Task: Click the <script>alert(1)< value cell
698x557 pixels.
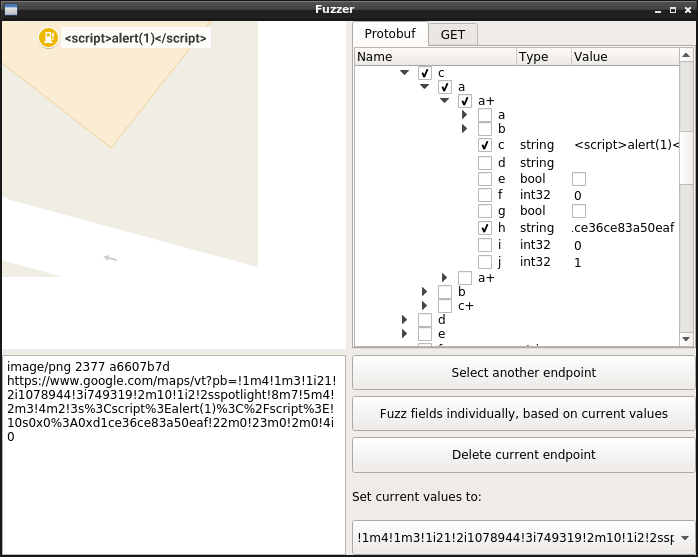Action: tap(626, 145)
